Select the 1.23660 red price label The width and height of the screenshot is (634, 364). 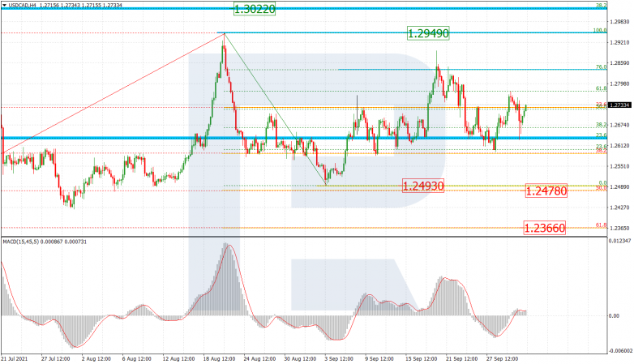[x=544, y=228]
